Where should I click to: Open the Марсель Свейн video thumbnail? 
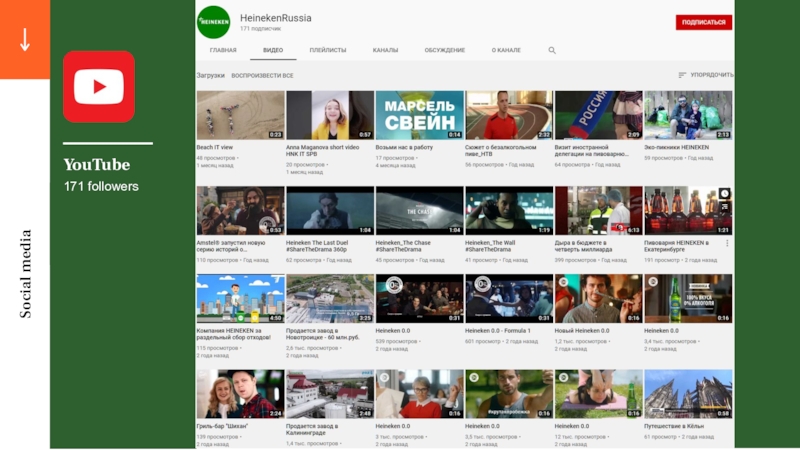point(419,114)
